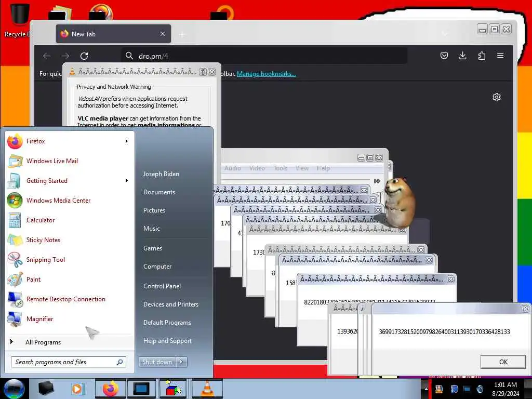532x399 pixels.
Task: Open Games from Start menu
Action: (x=153, y=248)
